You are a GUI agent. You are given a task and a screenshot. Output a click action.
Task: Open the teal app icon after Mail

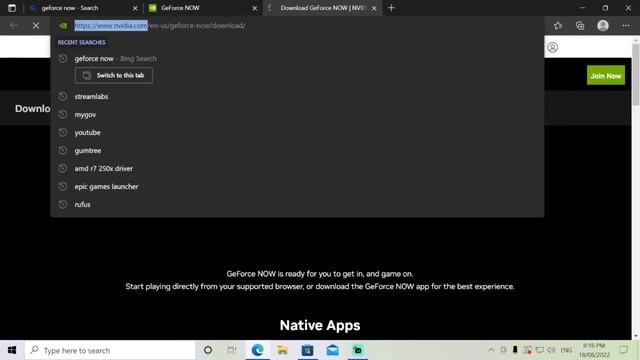(x=358, y=350)
